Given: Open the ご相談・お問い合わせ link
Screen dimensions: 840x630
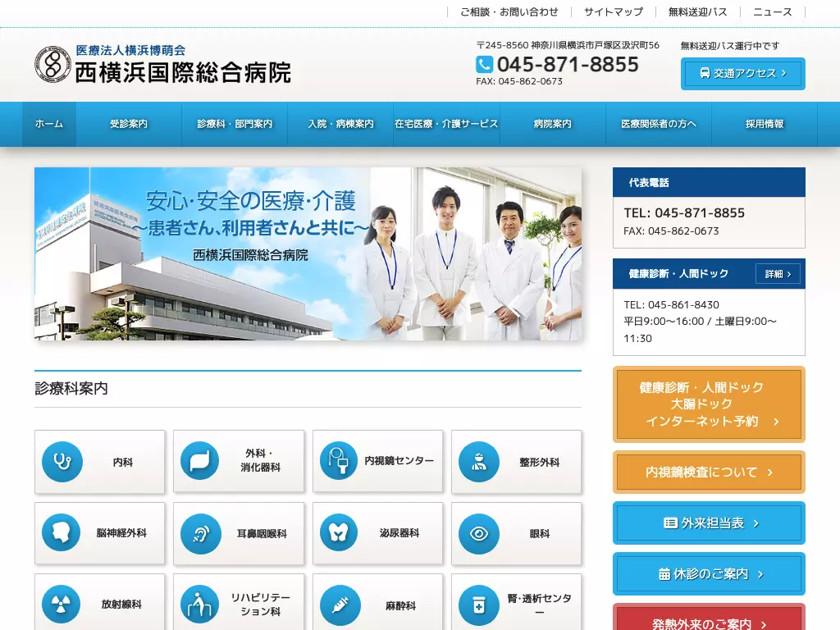Looking at the screenshot, I should click(509, 11).
